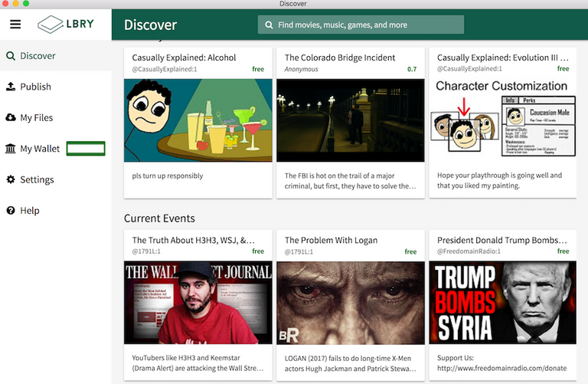
Task: Click the wallet balance box
Action: point(86,149)
